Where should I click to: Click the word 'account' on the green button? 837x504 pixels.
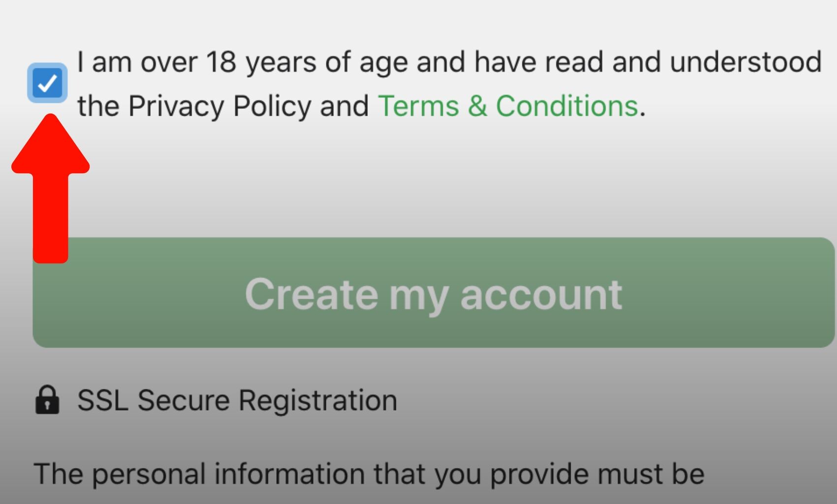pos(541,295)
